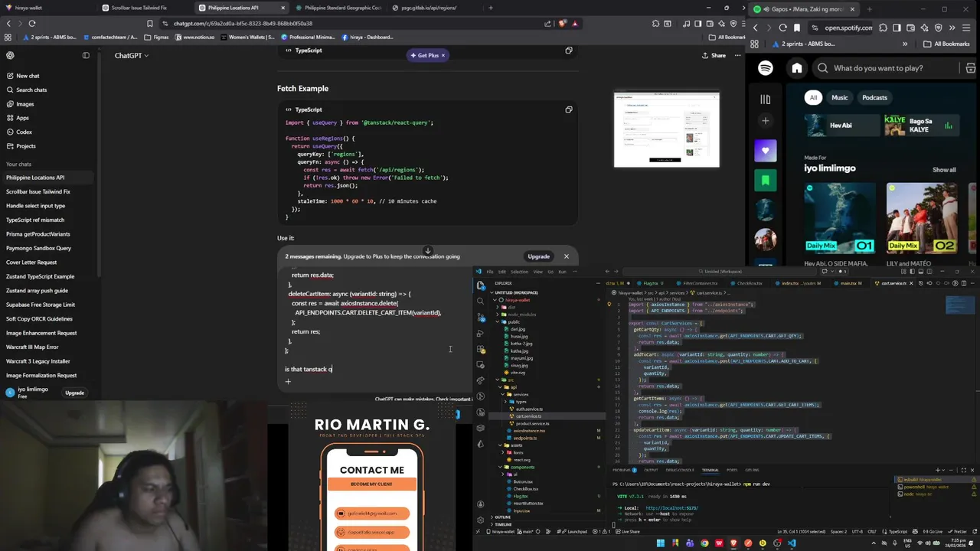Open ChatGPT model selector dropdown
The image size is (980, 551).
pos(131,55)
